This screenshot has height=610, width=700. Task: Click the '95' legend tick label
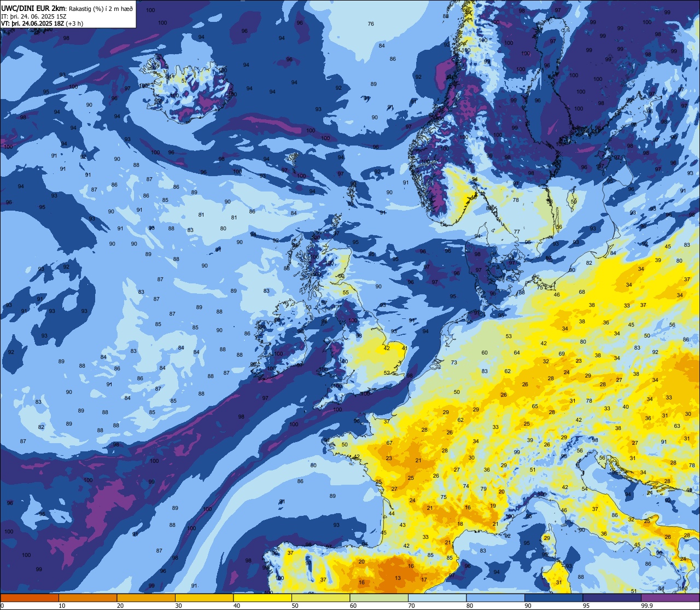[x=586, y=606]
